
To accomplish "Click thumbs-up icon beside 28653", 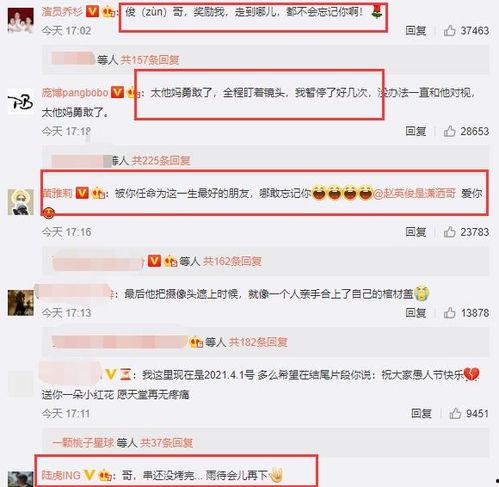I will tap(449, 131).
